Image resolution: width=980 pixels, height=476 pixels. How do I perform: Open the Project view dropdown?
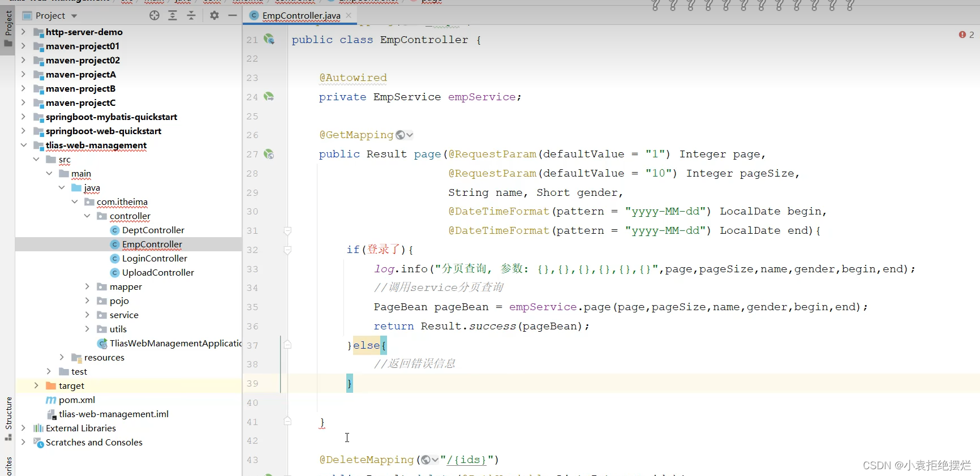point(74,16)
